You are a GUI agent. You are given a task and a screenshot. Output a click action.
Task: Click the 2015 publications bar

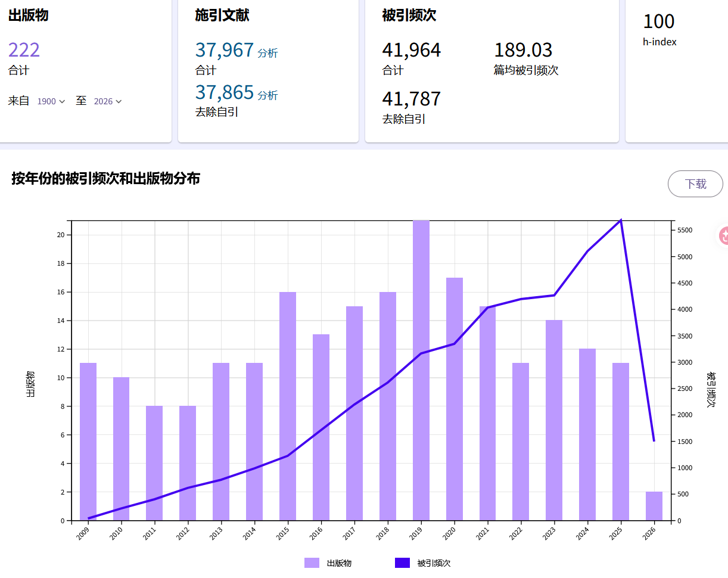coord(288,405)
